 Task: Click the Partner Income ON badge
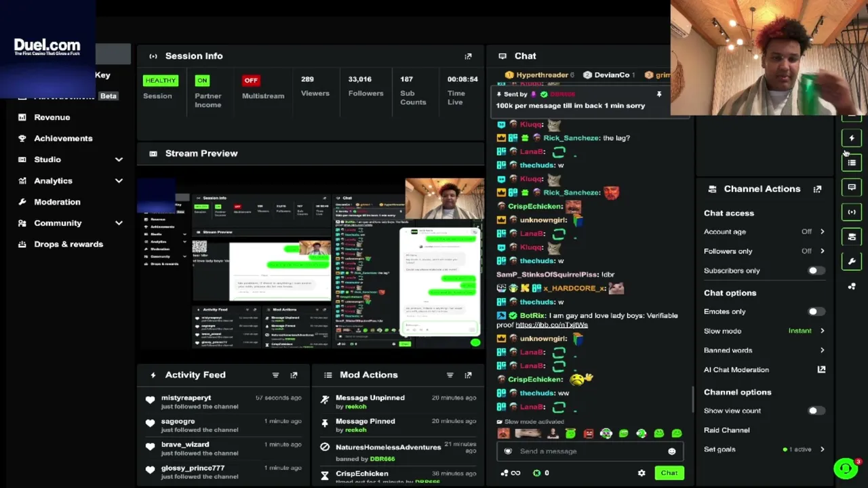202,81
